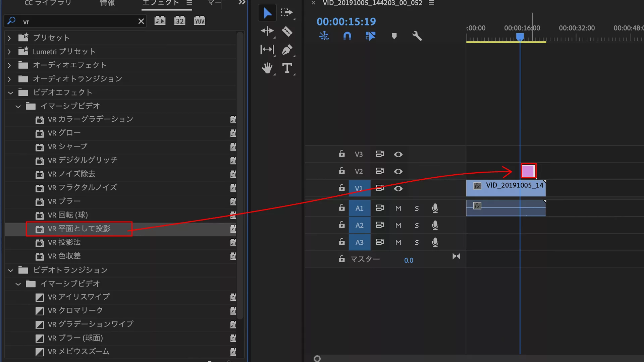Toggle V2 track output eye

coord(398,171)
